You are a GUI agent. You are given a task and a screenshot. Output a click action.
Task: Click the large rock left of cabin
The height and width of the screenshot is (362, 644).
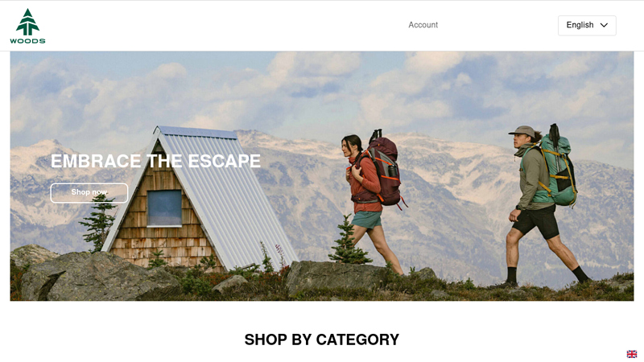click(x=97, y=276)
